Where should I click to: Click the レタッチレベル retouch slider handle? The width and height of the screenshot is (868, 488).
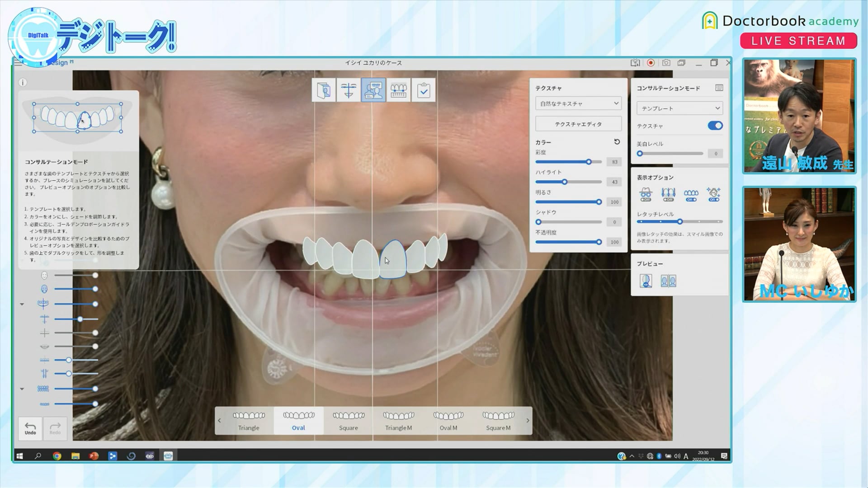tap(680, 222)
